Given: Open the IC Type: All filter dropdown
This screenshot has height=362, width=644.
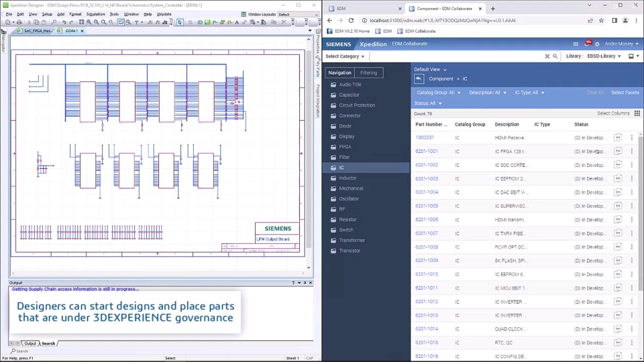Looking at the screenshot, I should [529, 93].
